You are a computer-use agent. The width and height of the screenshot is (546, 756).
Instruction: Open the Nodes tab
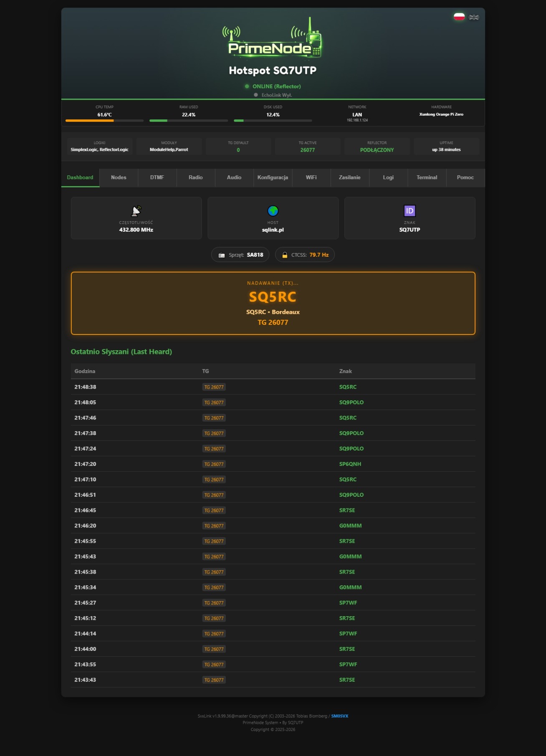click(x=119, y=177)
